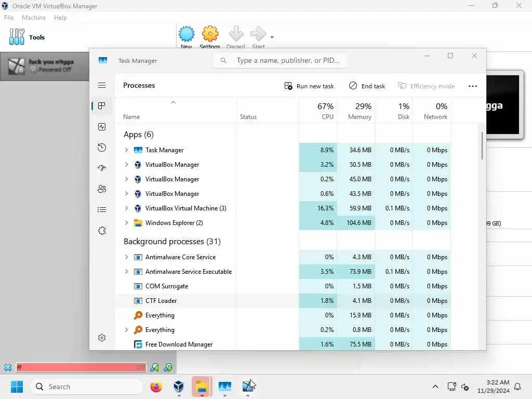
Task: Open Machine menu in VirtualBox Manager
Action: (34, 18)
